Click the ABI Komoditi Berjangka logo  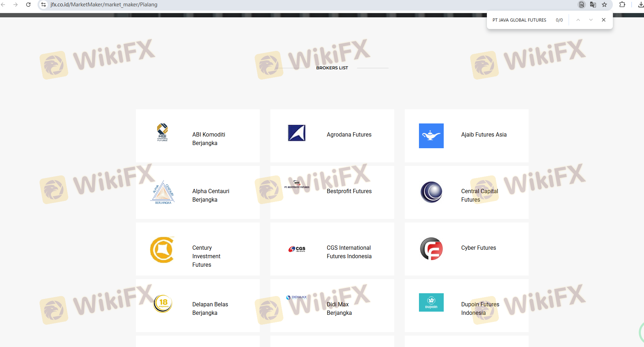[162, 133]
